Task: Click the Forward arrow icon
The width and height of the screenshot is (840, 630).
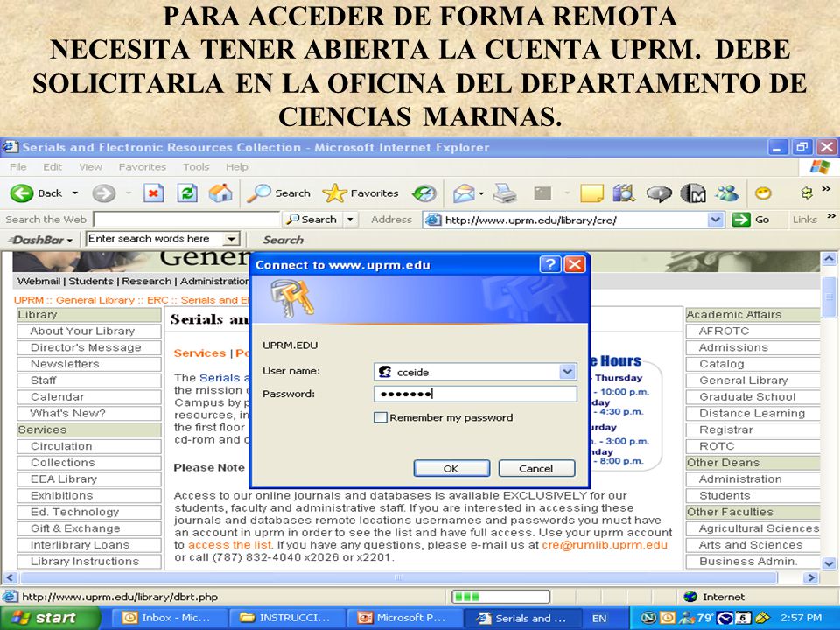Action: [103, 192]
